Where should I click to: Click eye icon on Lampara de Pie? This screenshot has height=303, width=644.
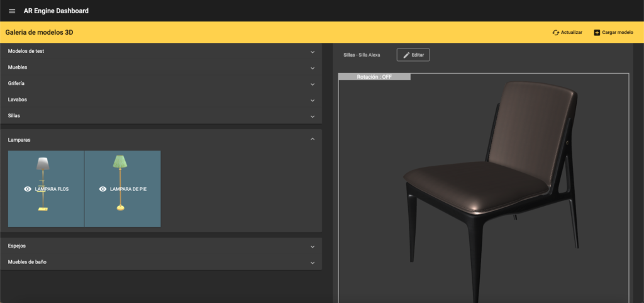103,189
